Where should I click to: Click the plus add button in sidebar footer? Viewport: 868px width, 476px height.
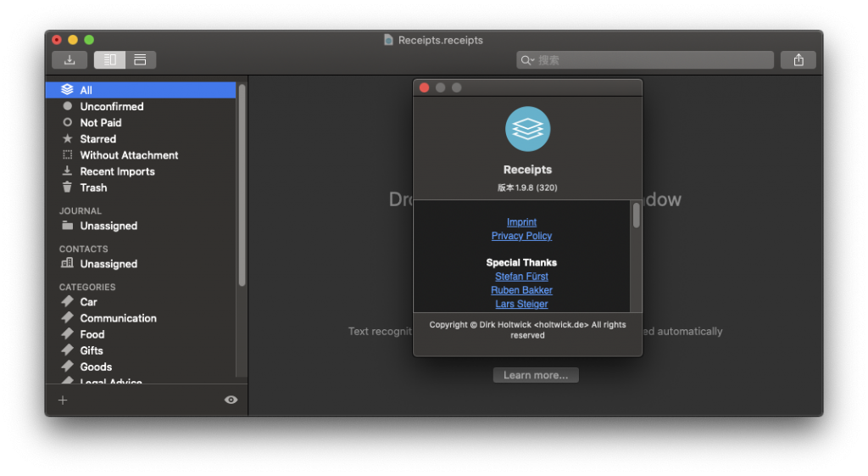tap(63, 400)
